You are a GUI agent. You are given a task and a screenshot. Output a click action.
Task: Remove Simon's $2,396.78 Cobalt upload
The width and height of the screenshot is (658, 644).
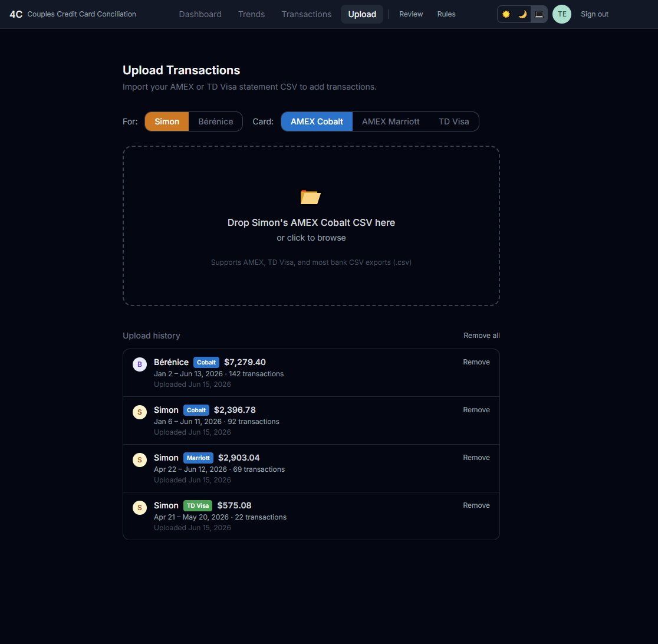(x=476, y=410)
